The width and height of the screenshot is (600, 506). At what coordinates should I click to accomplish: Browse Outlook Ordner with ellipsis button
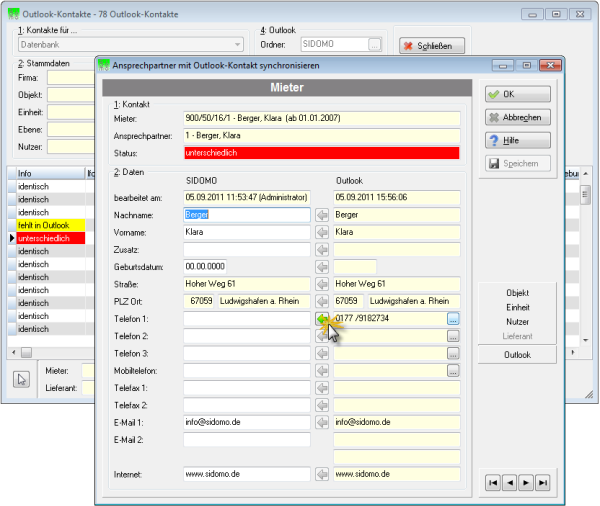(x=375, y=44)
